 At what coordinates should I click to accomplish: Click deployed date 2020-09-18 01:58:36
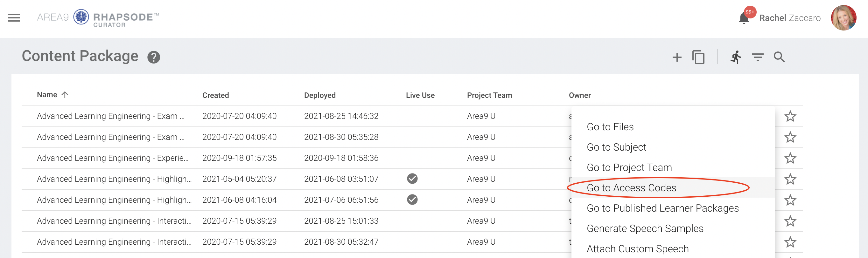tap(341, 158)
